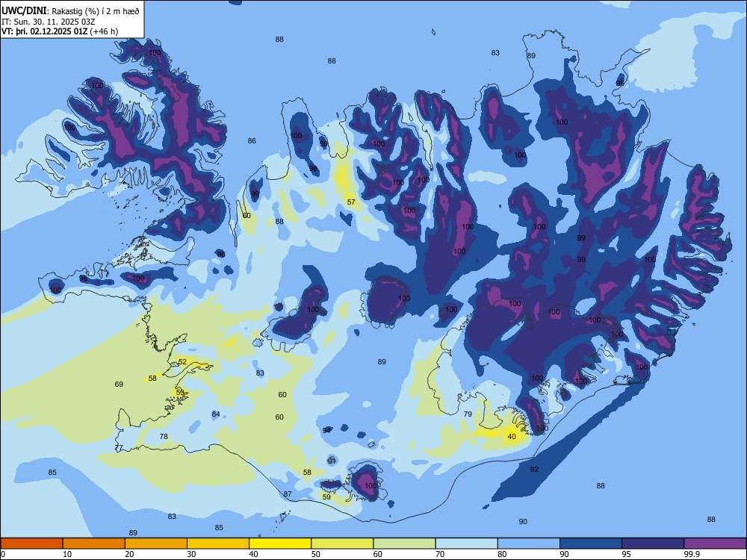Viewport: 747px width, 560px height.
Task: Click the bright yellow 40–50 legend swatch
Action: pos(280,544)
